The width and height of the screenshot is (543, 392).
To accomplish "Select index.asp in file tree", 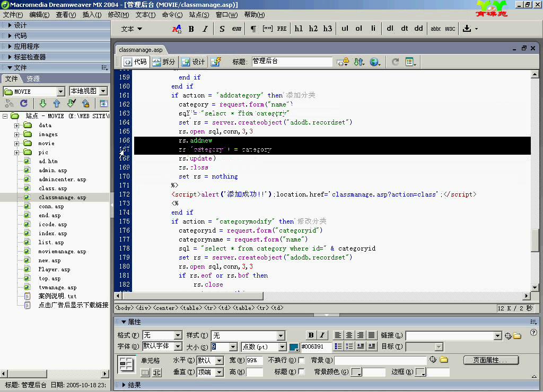I will click(52, 234).
